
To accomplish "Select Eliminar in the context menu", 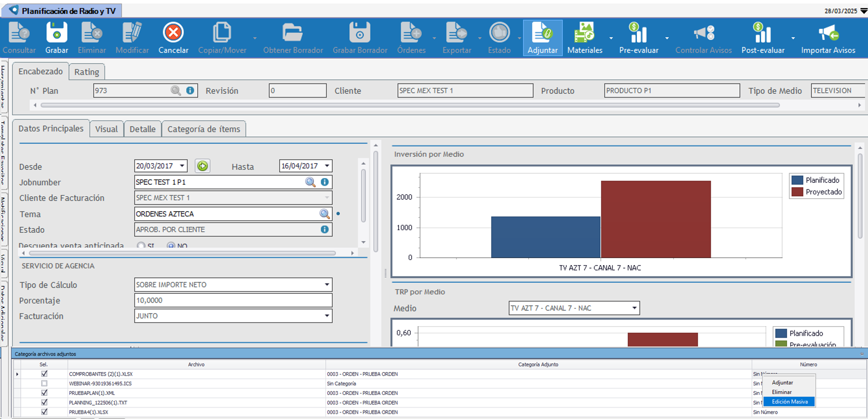I will [x=782, y=392].
